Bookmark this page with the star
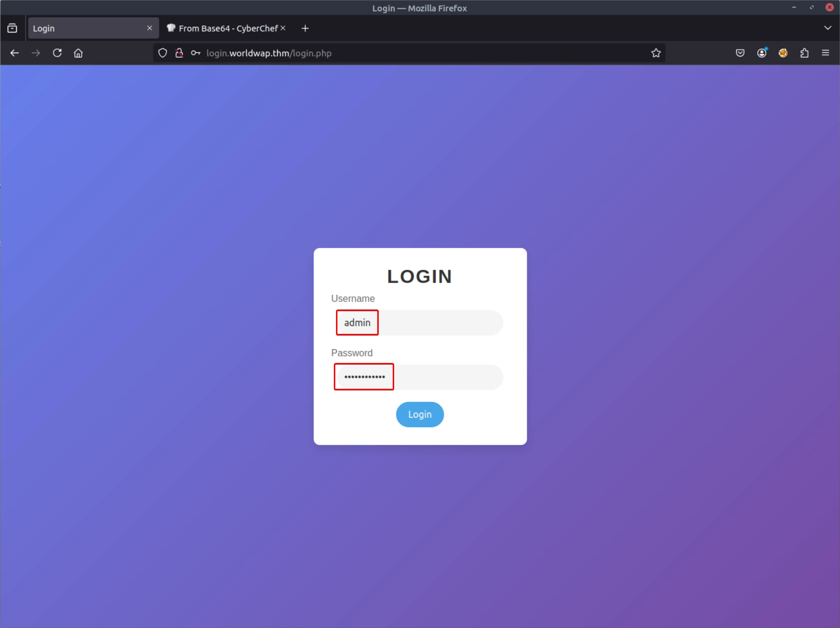The width and height of the screenshot is (840, 628). point(656,53)
